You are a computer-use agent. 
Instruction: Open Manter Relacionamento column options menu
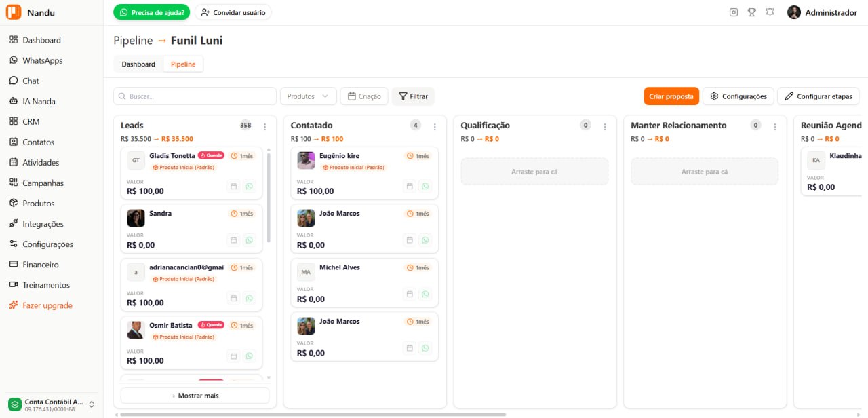(x=775, y=127)
